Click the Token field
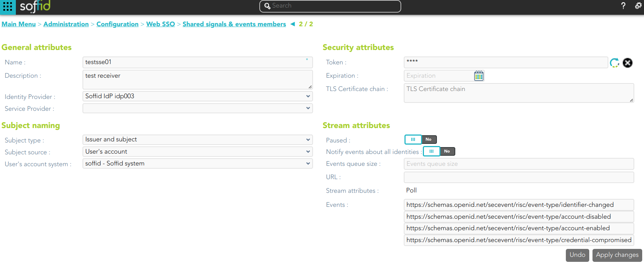 [x=506, y=62]
